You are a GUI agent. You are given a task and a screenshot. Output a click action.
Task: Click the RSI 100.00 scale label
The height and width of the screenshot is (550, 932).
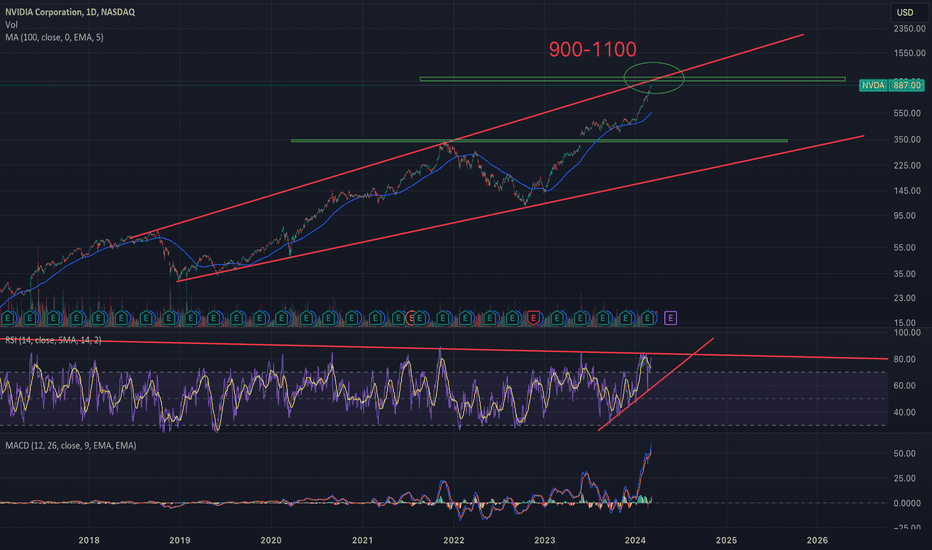(x=907, y=332)
